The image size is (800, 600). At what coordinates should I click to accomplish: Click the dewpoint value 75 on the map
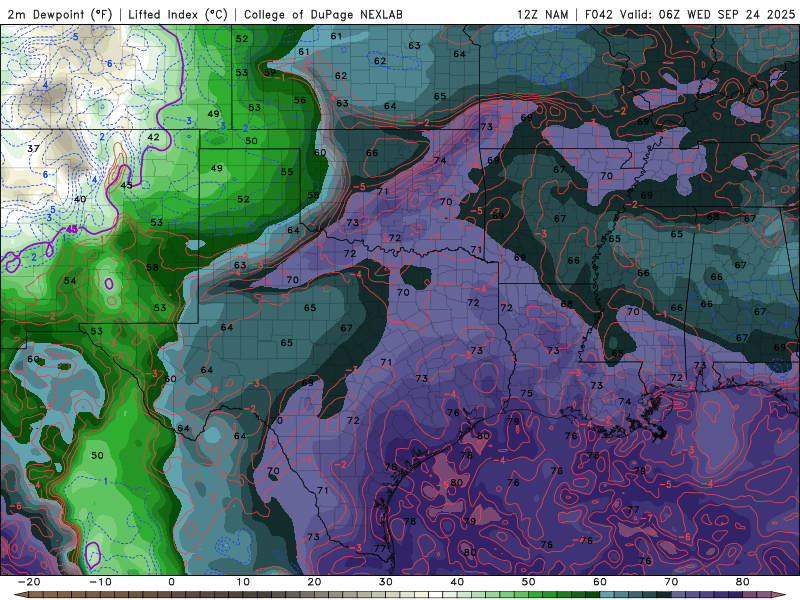pos(527,393)
